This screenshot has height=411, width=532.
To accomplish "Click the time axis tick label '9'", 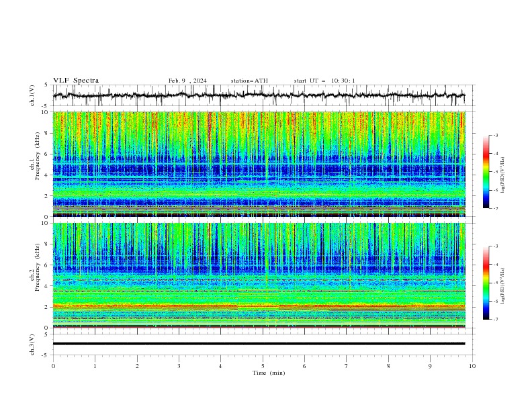I will point(430,366).
